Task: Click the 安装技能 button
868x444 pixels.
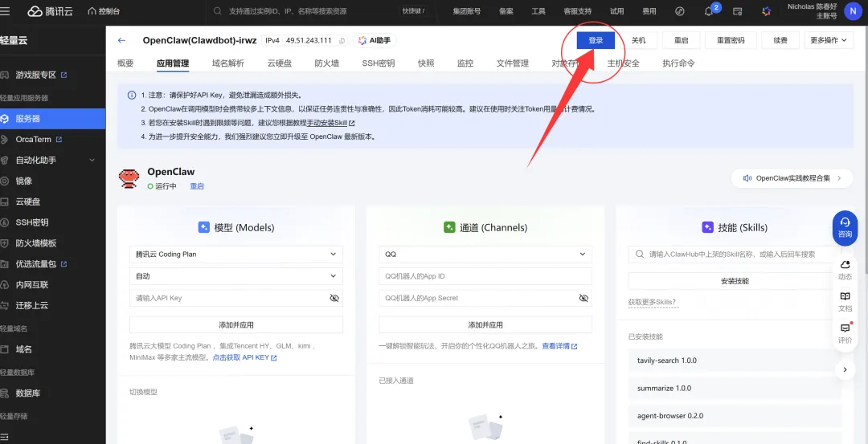Action: [735, 281]
